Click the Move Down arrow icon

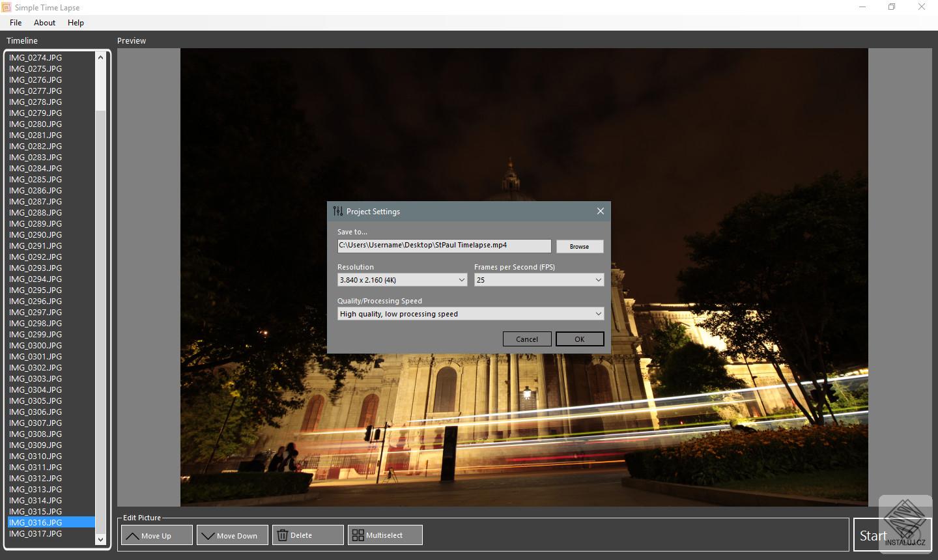208,536
